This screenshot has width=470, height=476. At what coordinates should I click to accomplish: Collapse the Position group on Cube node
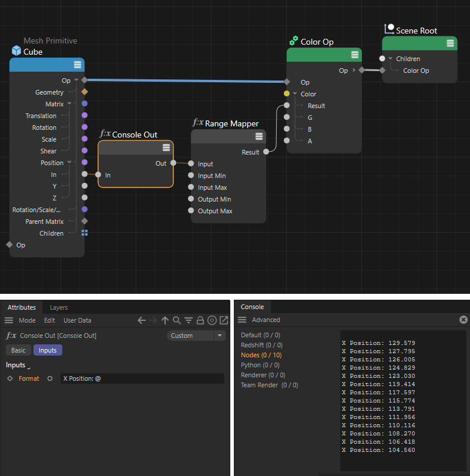tap(69, 162)
